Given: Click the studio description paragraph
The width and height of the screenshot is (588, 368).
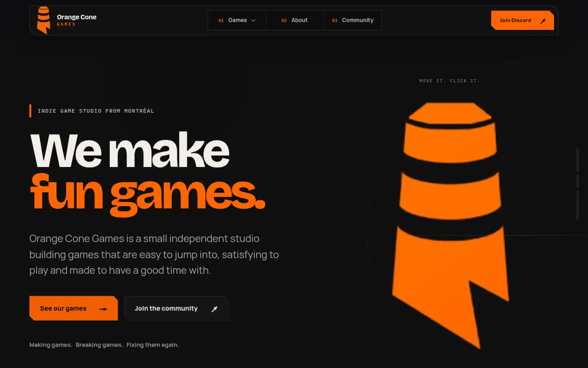Looking at the screenshot, I should tap(154, 254).
